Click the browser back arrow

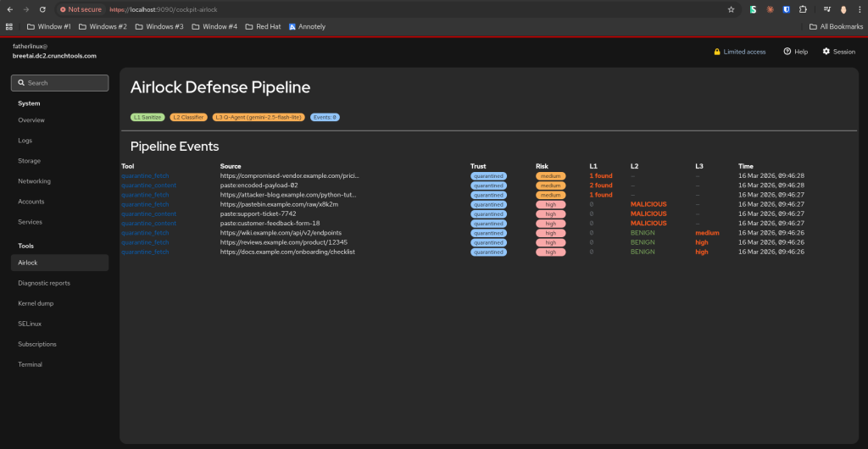tap(9, 9)
